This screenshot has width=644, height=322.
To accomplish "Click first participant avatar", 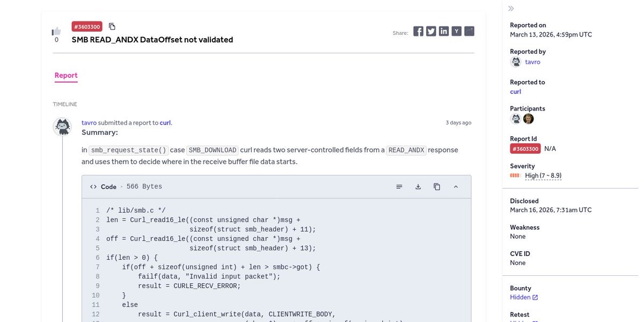I will [x=516, y=119].
